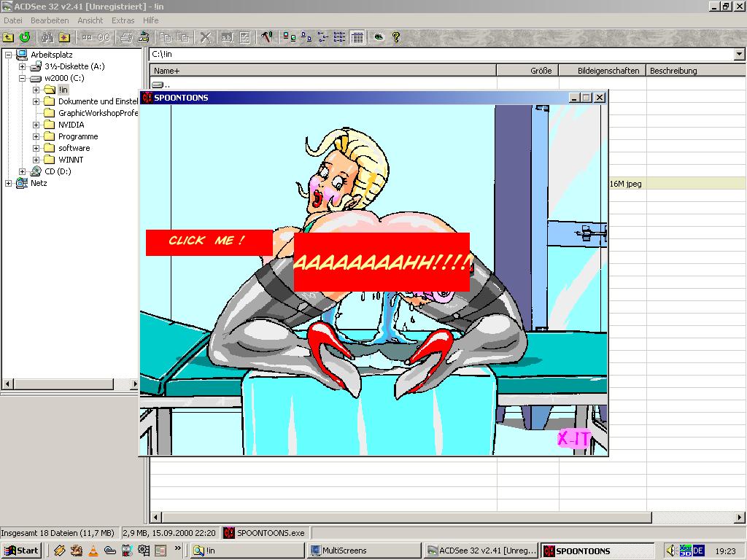Open the Bearbeiten menu
This screenshot has height=560, width=747.
tap(50, 20)
